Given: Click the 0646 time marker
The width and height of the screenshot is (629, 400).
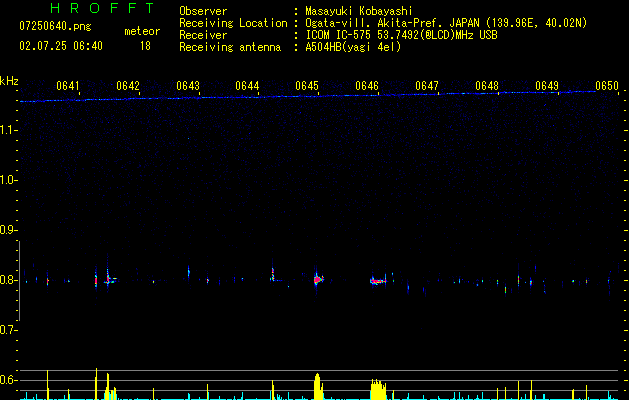Looking at the screenshot, I should pos(367,86).
